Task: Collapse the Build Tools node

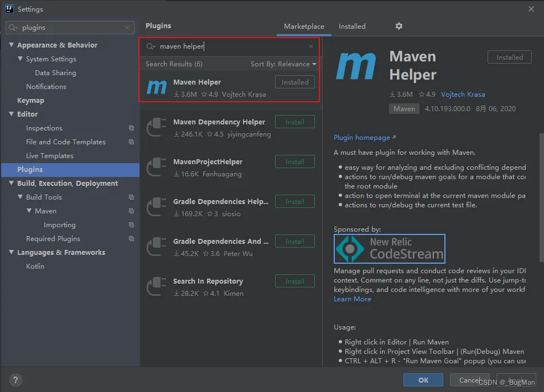Action: point(20,197)
